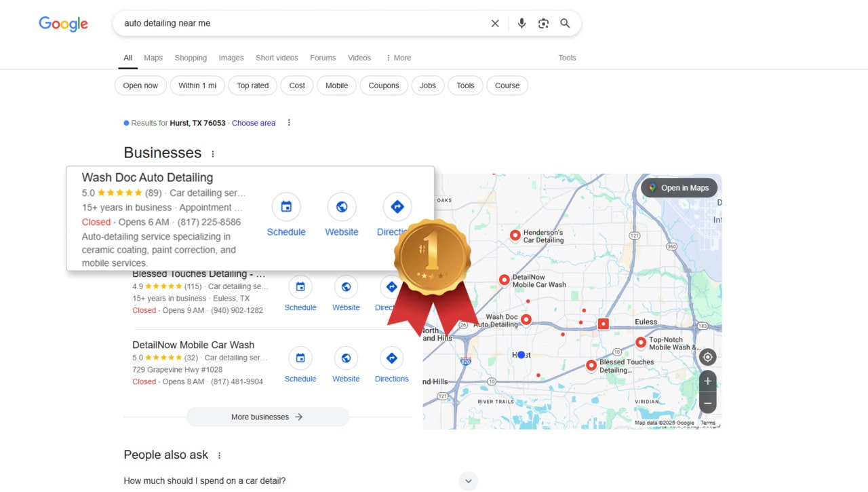Click address 729 Grapevine Hwy #1028
This screenshot has width=868, height=492.
click(x=177, y=370)
